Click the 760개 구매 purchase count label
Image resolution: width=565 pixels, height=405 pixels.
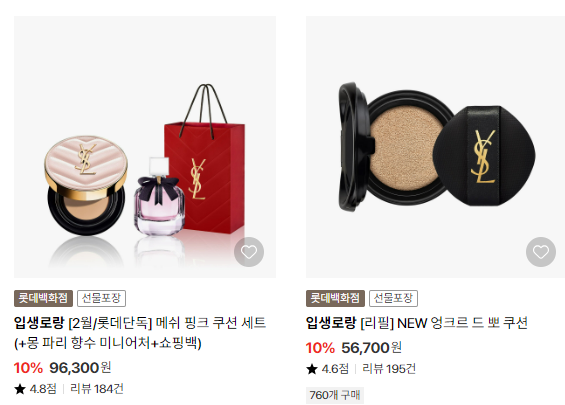coord(335,395)
